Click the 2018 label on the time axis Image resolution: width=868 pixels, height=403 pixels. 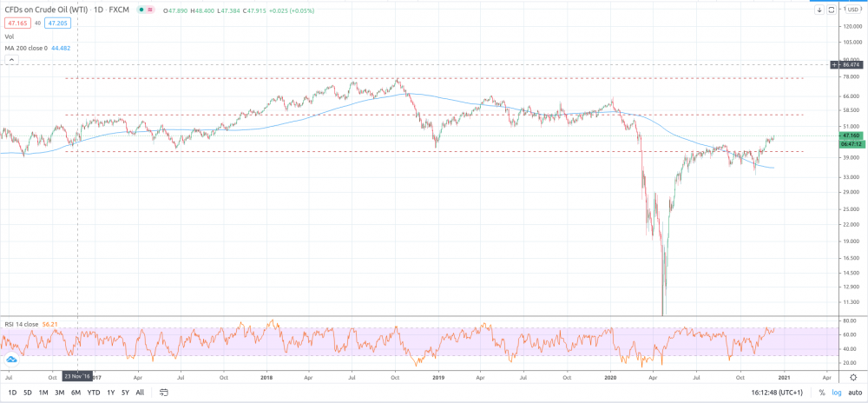pyautogui.click(x=266, y=378)
